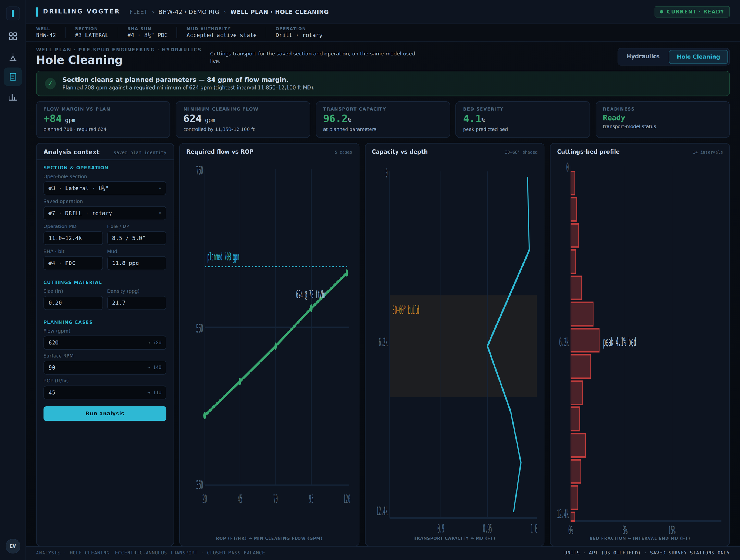This screenshot has height=560, width=740.
Task: Click the BHA bit field #4 PDC
Action: click(x=73, y=263)
